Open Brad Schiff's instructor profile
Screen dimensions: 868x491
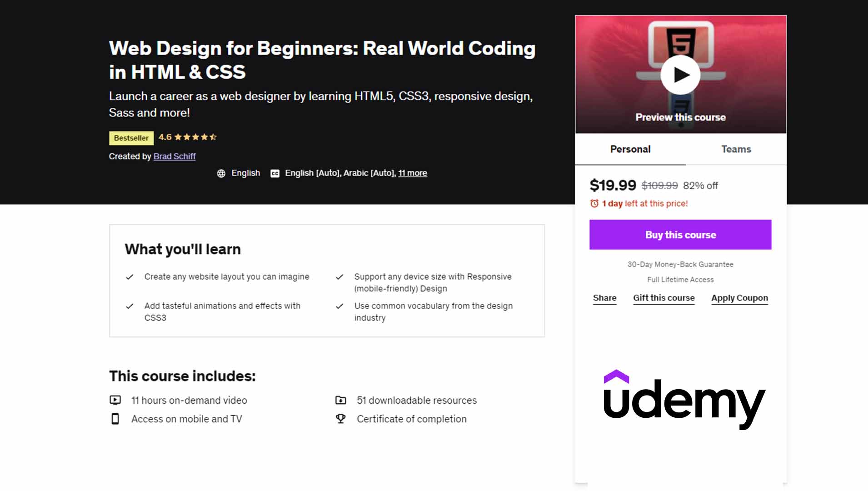(175, 156)
